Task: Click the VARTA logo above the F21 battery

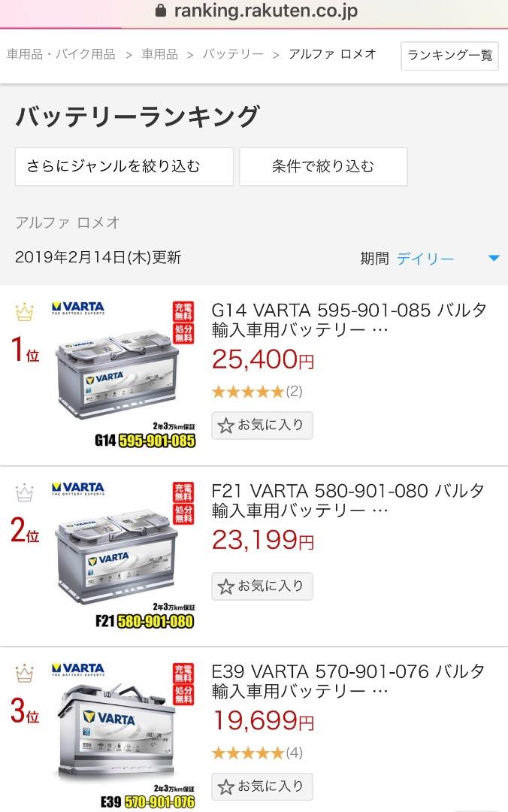Action: [78, 489]
